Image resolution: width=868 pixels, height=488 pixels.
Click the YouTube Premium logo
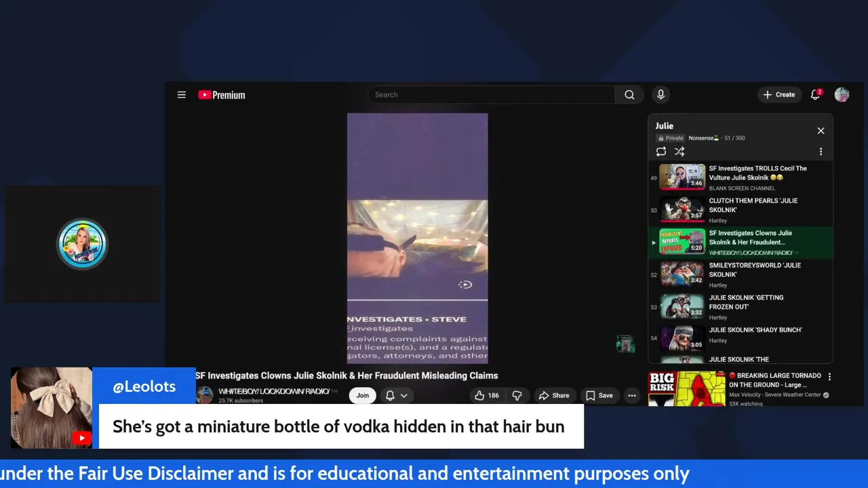[222, 95]
